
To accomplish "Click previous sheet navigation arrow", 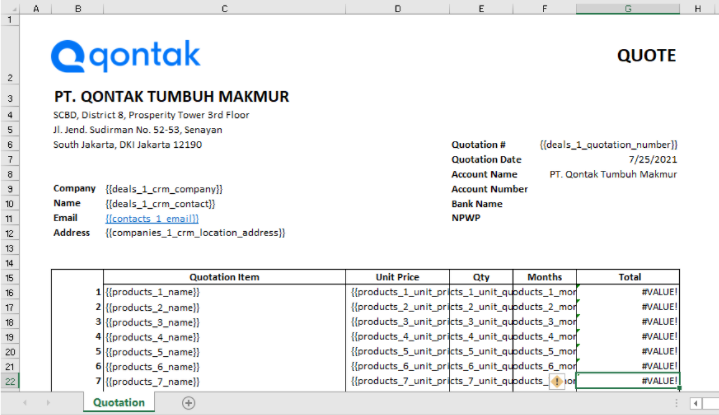I will pos(25,403).
